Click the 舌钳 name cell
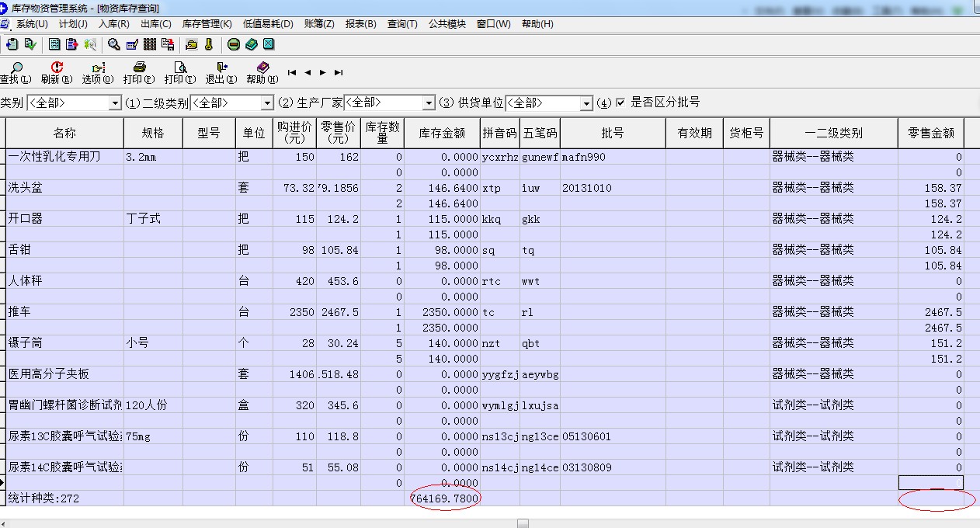This screenshot has width=980, height=528. click(x=64, y=250)
